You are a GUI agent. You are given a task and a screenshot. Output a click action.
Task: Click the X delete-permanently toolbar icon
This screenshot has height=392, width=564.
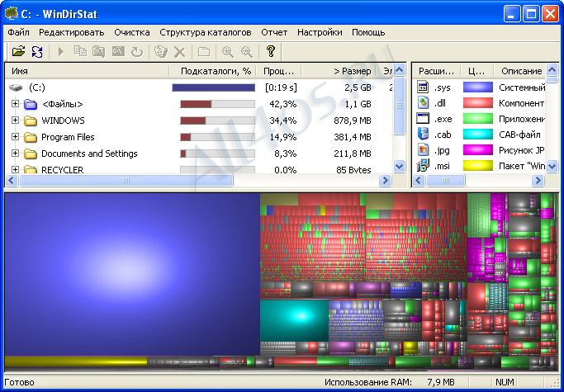point(179,53)
